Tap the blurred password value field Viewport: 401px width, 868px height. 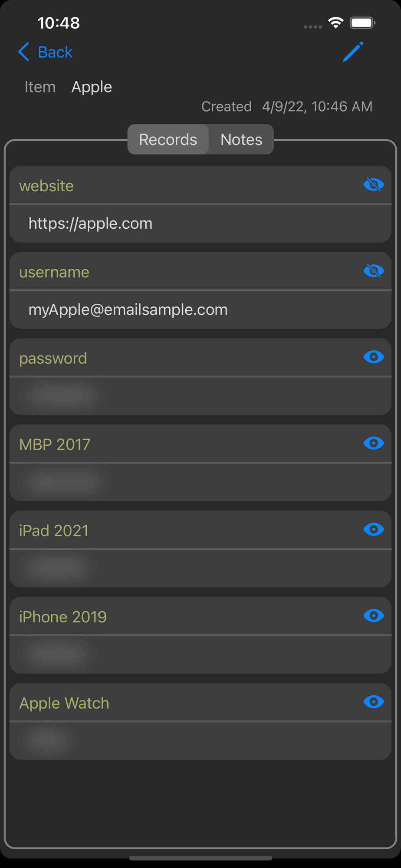pyautogui.click(x=200, y=396)
